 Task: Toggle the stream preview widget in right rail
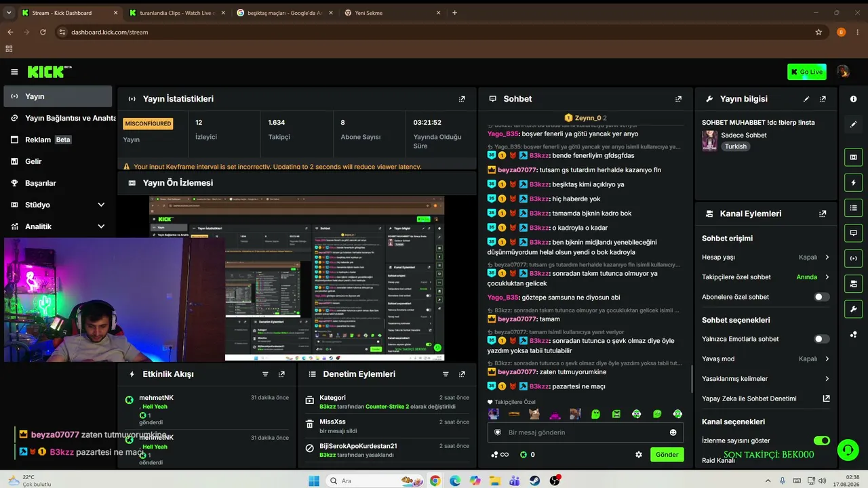853,157
